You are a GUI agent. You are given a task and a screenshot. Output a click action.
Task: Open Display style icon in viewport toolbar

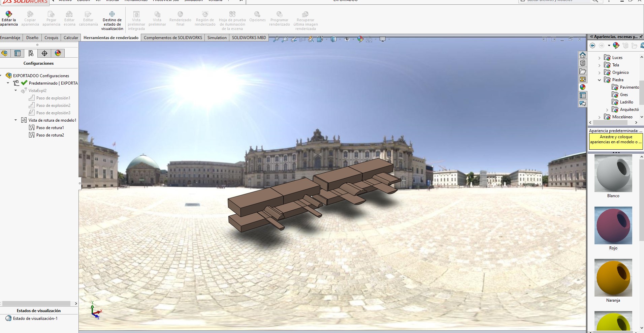tap(333, 39)
